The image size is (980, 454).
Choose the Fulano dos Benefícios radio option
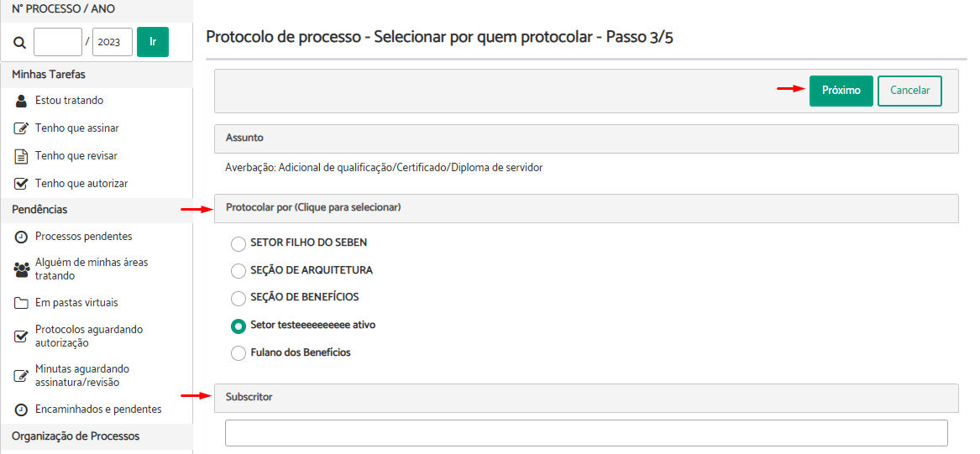pos(238,352)
